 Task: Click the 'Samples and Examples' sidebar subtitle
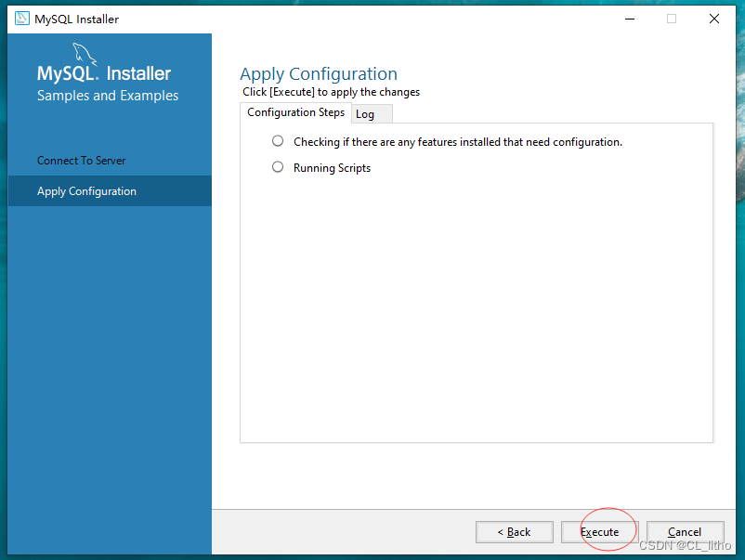(x=108, y=96)
